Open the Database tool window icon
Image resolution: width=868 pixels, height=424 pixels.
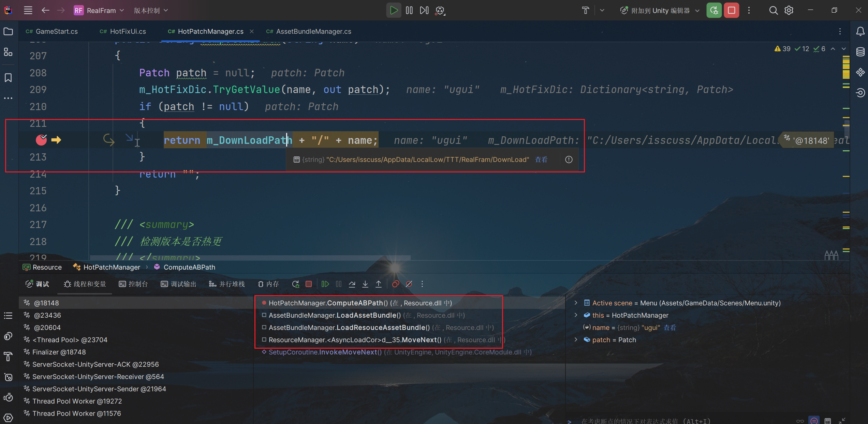coord(860,52)
